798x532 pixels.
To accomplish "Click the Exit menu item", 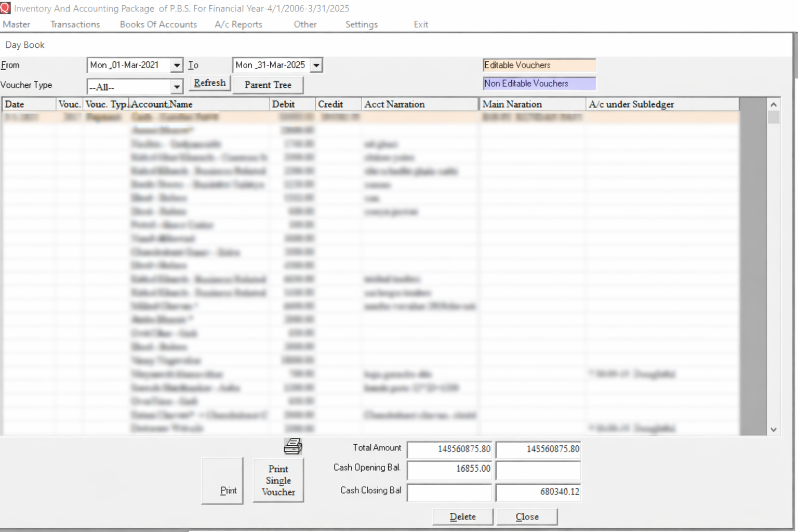I will point(421,24).
